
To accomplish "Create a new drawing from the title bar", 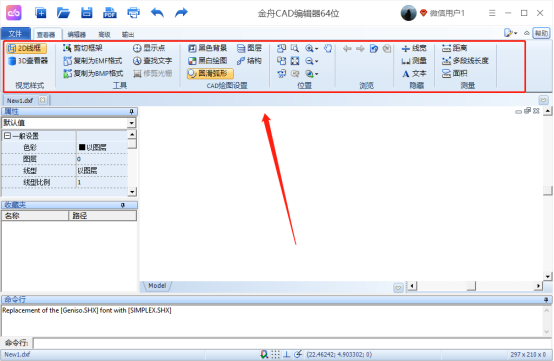I will coord(41,13).
